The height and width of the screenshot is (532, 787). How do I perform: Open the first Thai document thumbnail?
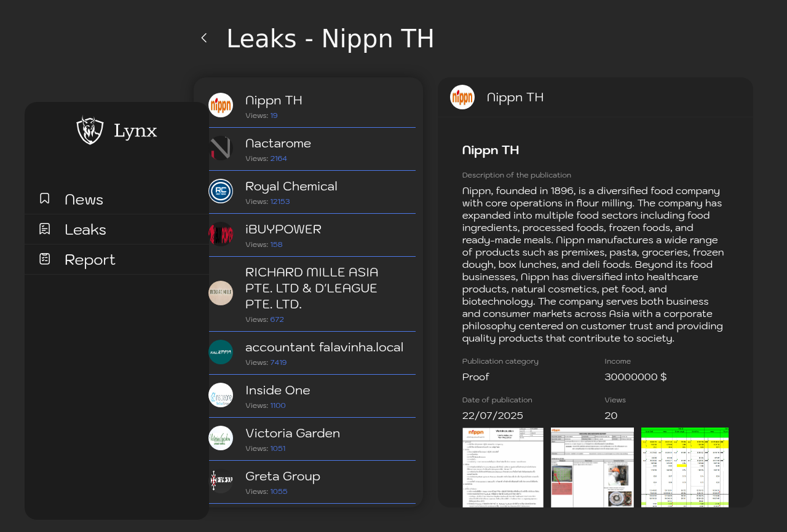point(503,467)
